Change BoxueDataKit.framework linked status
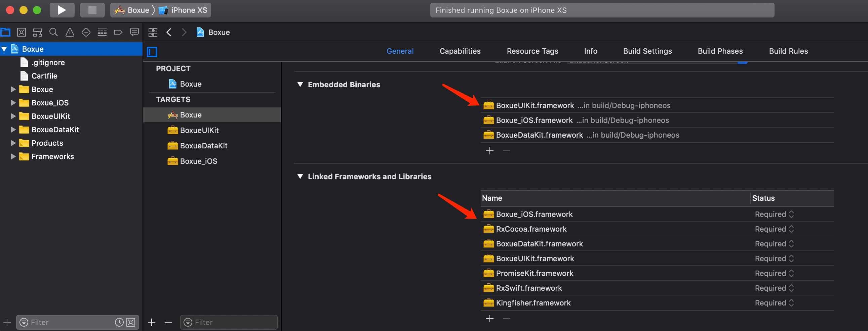 coord(774,244)
